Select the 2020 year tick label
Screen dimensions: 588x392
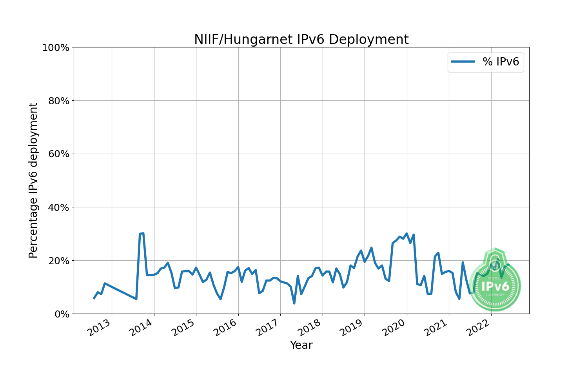click(394, 327)
